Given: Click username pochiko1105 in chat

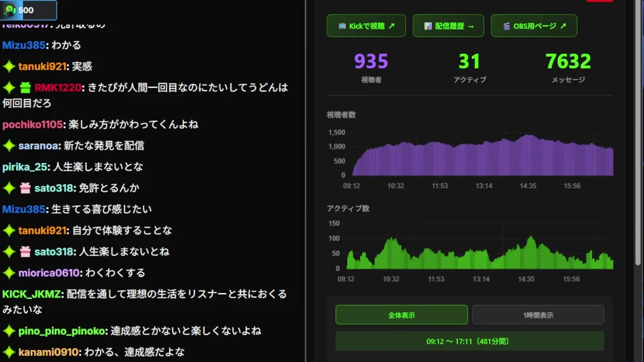Looking at the screenshot, I should [32, 124].
